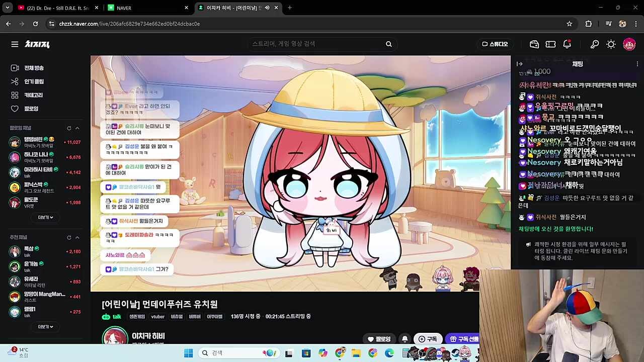Click the Windows taskbar search box

pos(238,353)
